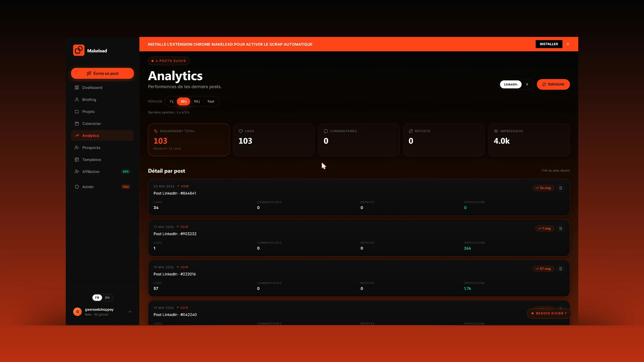Click Post LinkedIn · #042240 title

click(175, 315)
